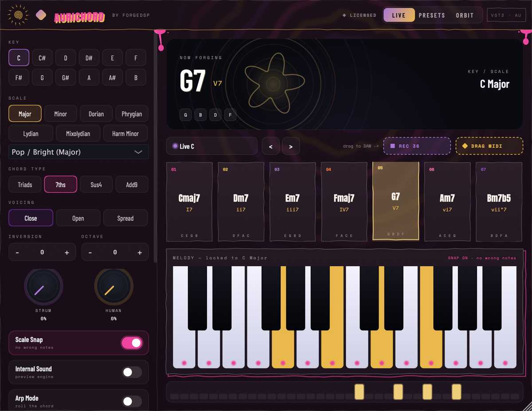Select key D#
The image size is (532, 411).
89,58
